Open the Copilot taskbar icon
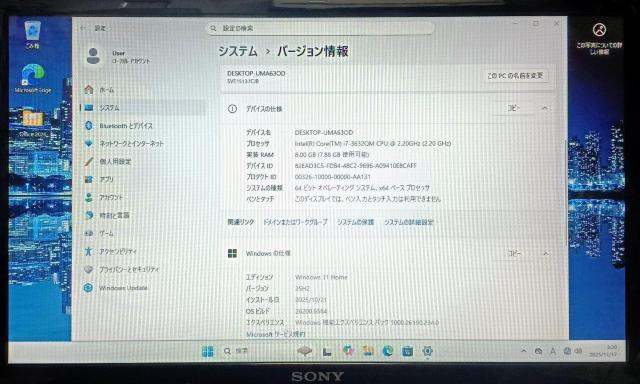This screenshot has width=640, height=384. 348,351
